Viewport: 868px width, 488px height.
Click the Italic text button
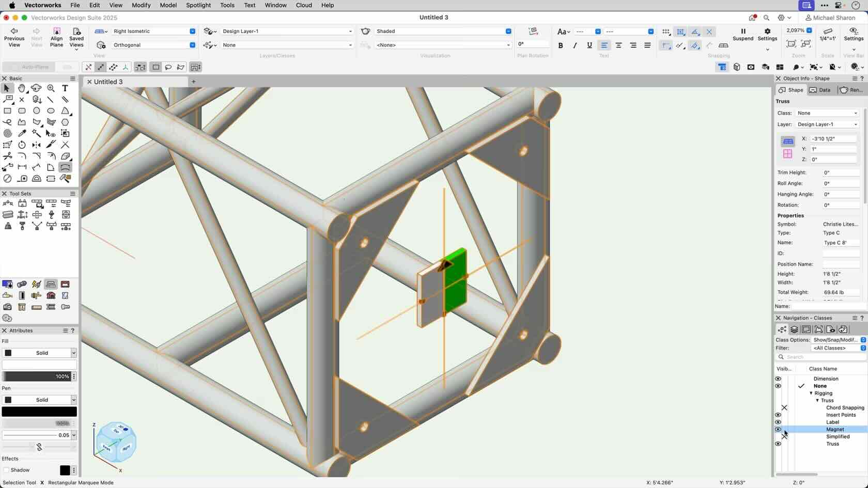point(575,45)
